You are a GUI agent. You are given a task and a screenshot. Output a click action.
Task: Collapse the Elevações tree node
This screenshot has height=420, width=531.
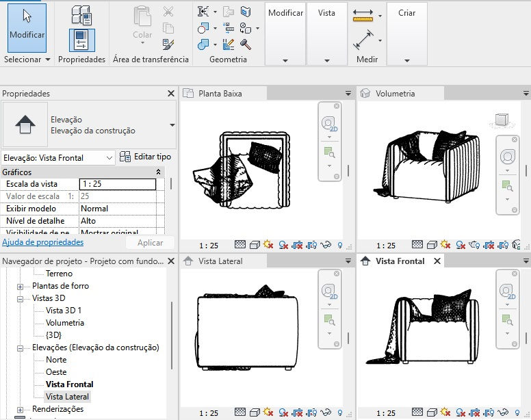coord(20,348)
